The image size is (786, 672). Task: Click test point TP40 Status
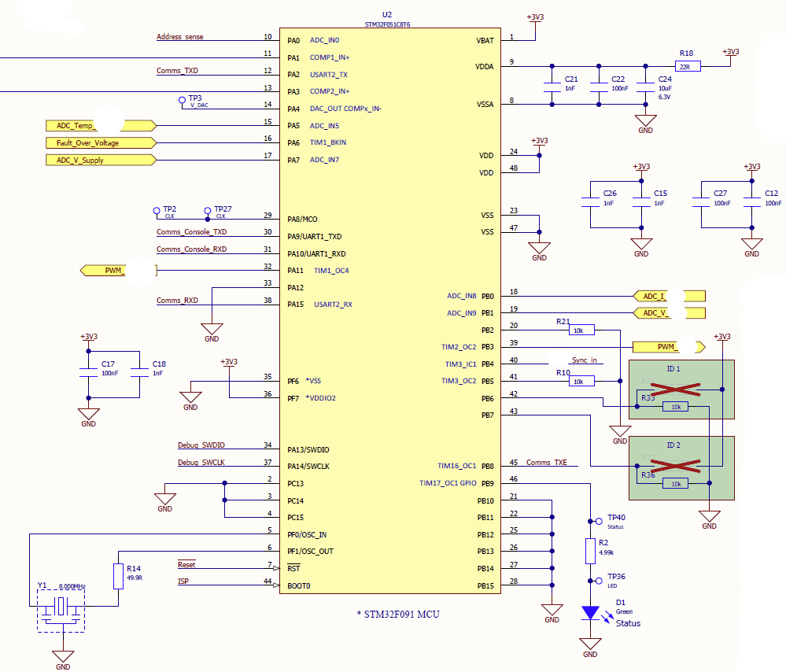pos(599,522)
